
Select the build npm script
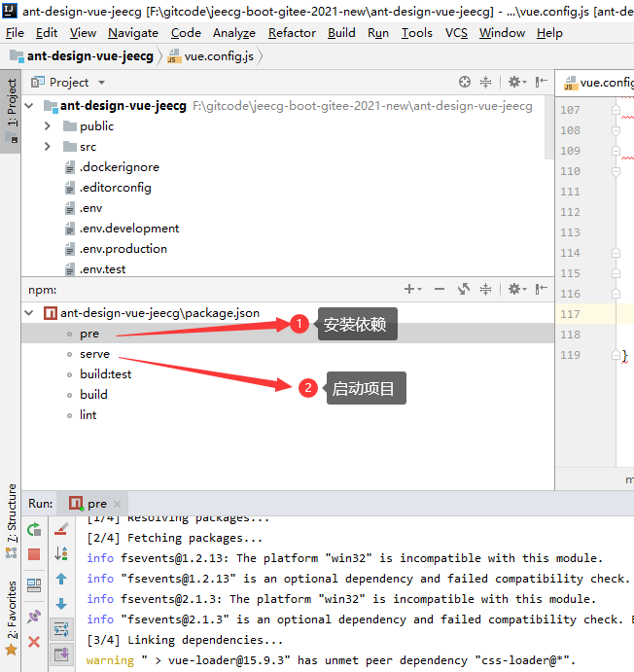point(93,395)
